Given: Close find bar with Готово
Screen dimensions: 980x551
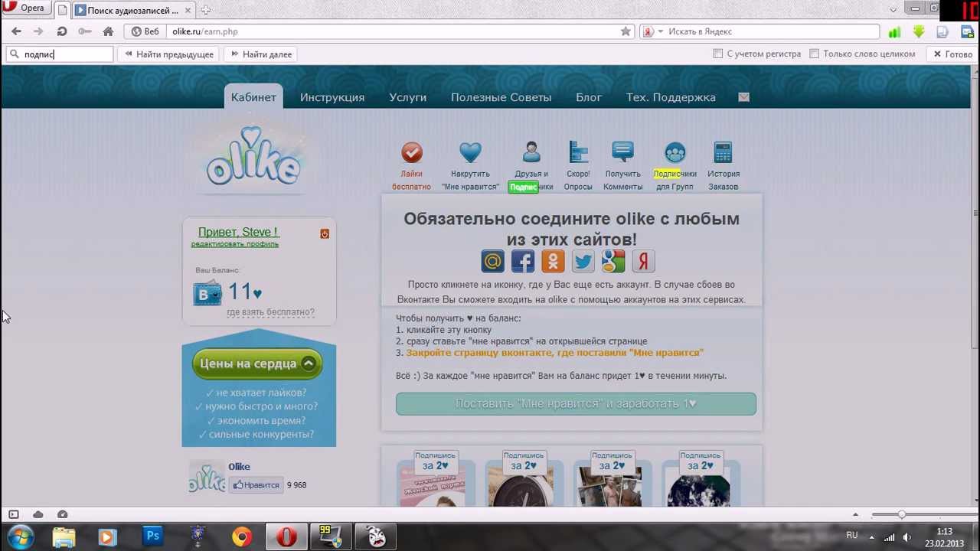Looking at the screenshot, I should pyautogui.click(x=952, y=54).
